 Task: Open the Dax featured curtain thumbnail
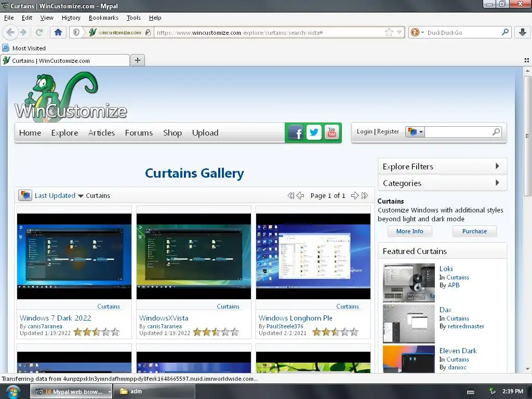(x=409, y=324)
